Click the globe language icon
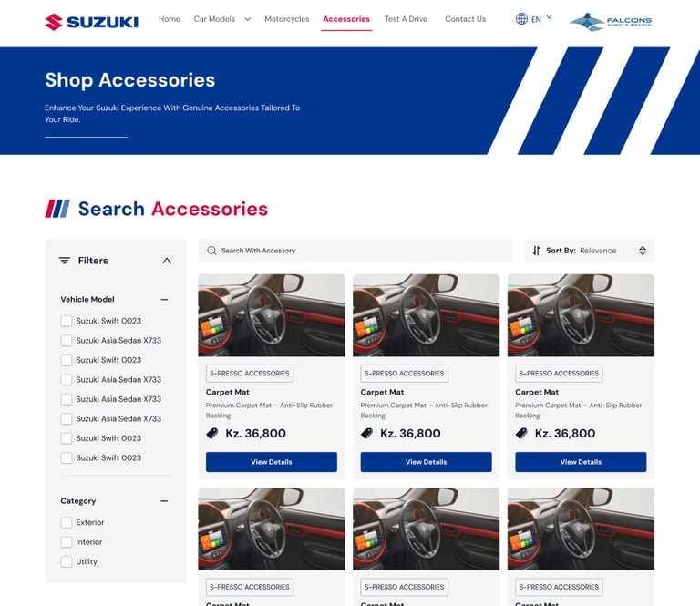The image size is (700, 606). pyautogui.click(x=521, y=19)
